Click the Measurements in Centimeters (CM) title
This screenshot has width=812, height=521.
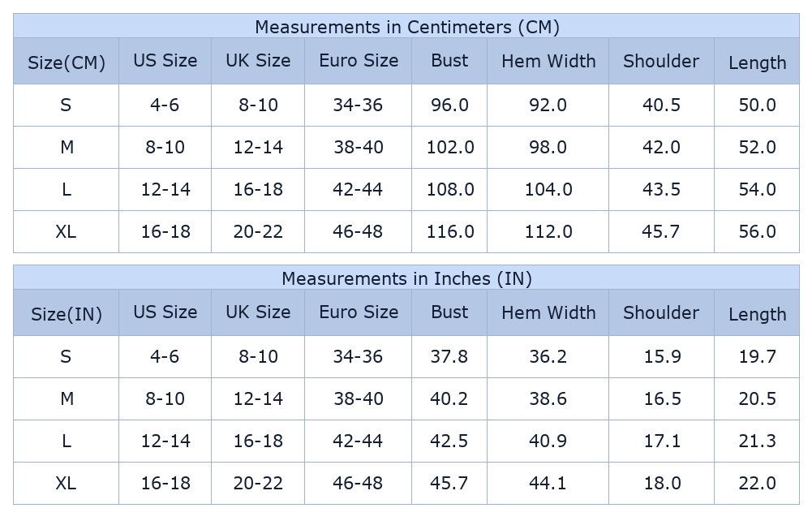click(406, 27)
